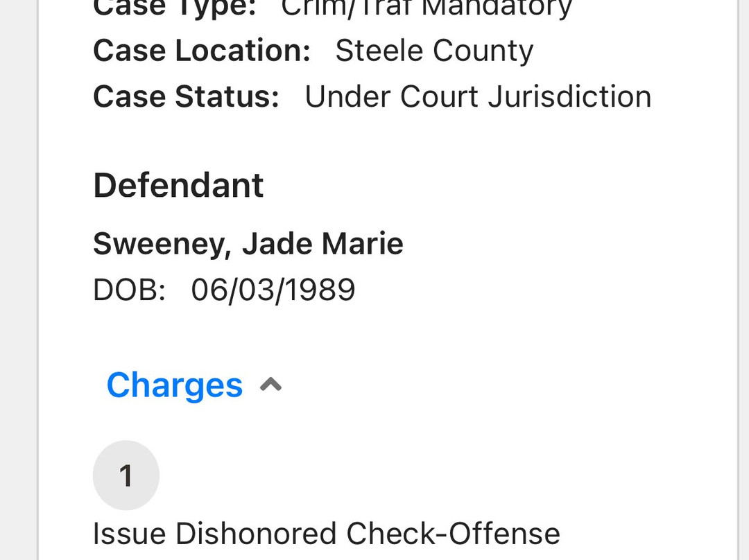Click the Case Type label
This screenshot has height=560, width=749.
pos(174,8)
